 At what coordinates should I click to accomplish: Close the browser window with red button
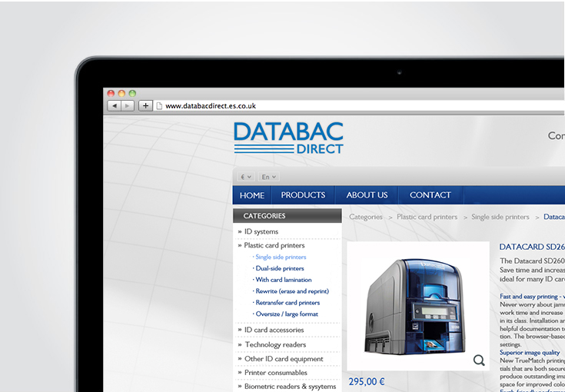point(111,93)
